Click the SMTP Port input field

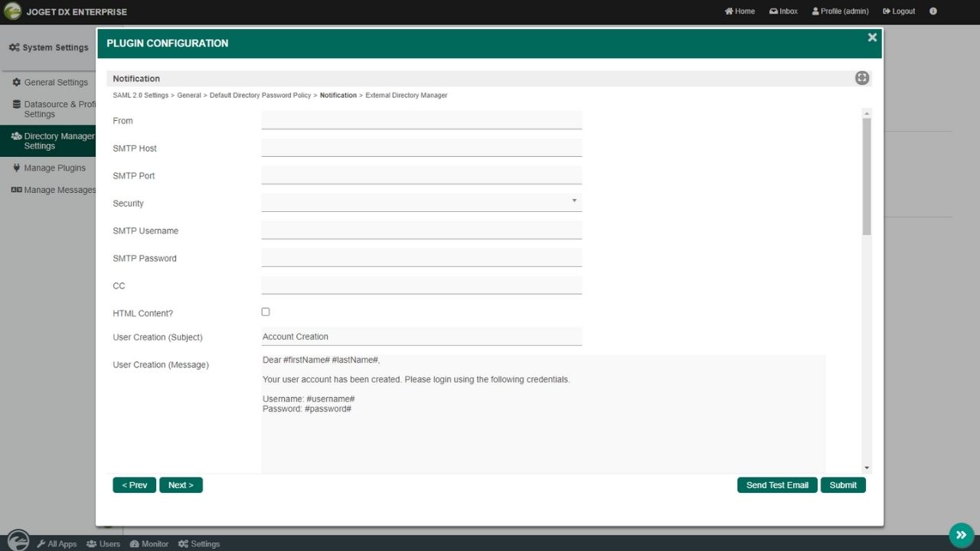pyautogui.click(x=422, y=175)
